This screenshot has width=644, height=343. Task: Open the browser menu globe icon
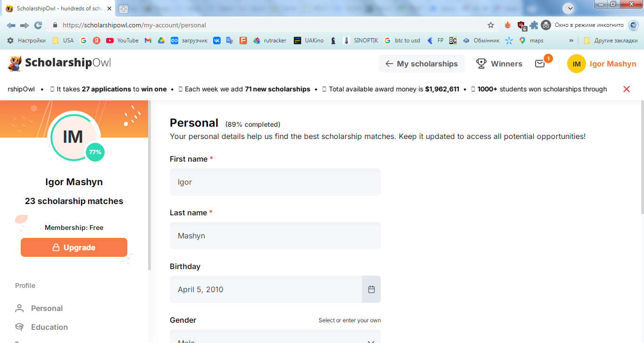[634, 25]
